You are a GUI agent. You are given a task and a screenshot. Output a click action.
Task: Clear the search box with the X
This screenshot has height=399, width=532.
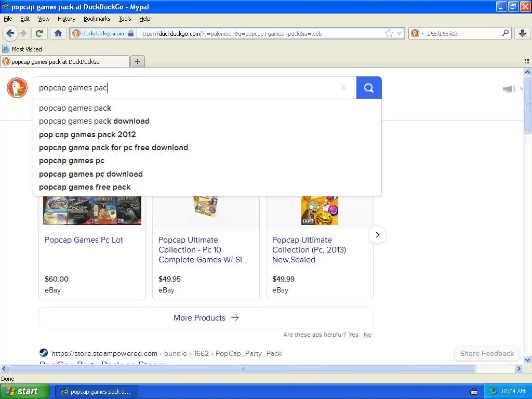(x=344, y=88)
